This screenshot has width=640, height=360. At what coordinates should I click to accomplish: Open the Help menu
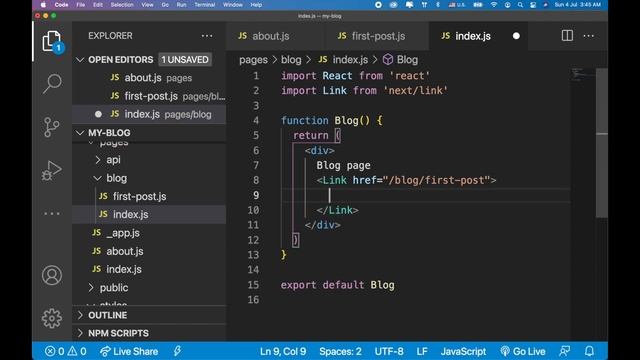point(256,5)
